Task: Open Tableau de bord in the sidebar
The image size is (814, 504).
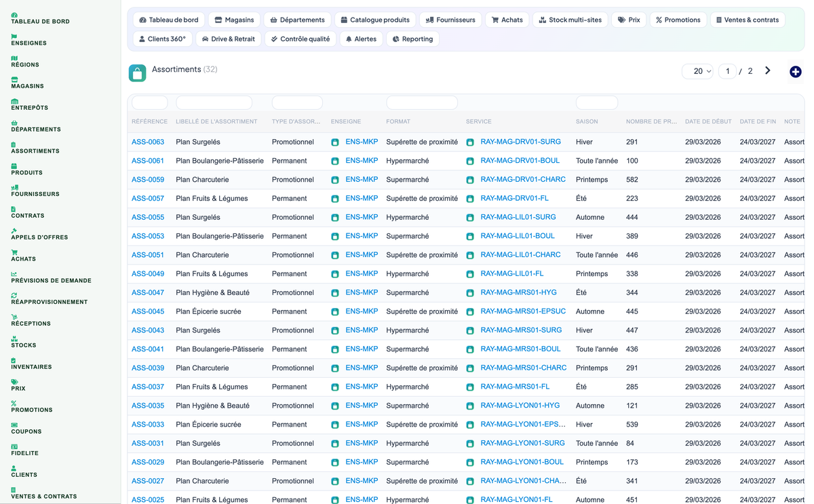Action: 40,18
